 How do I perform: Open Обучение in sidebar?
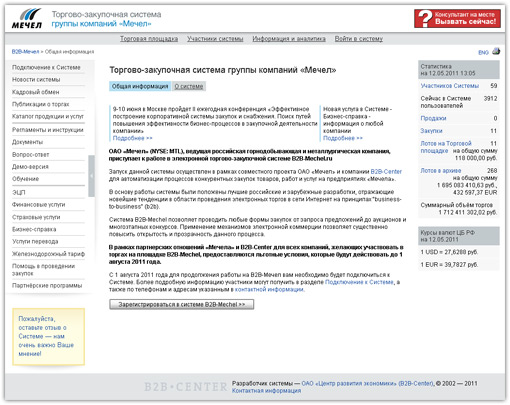[x=25, y=179]
